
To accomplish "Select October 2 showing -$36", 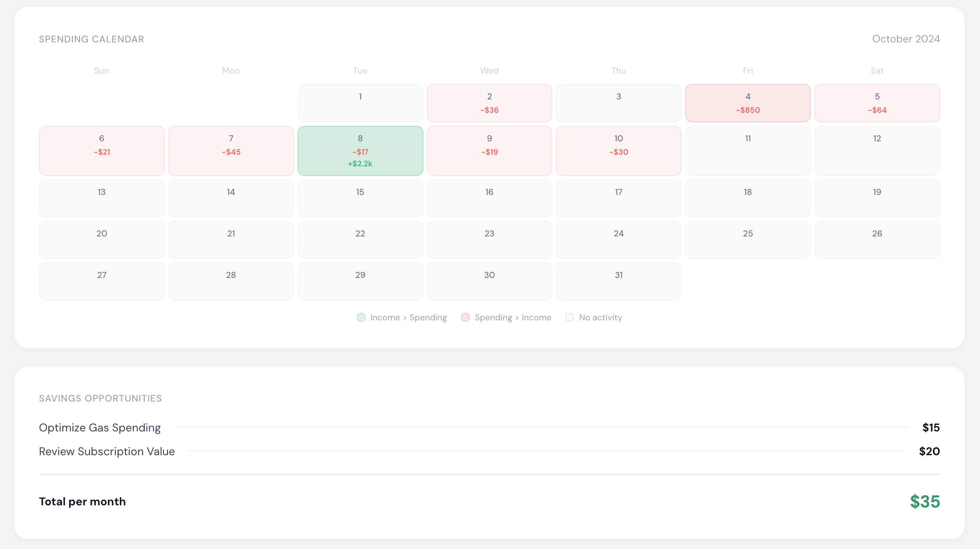I will click(x=489, y=103).
